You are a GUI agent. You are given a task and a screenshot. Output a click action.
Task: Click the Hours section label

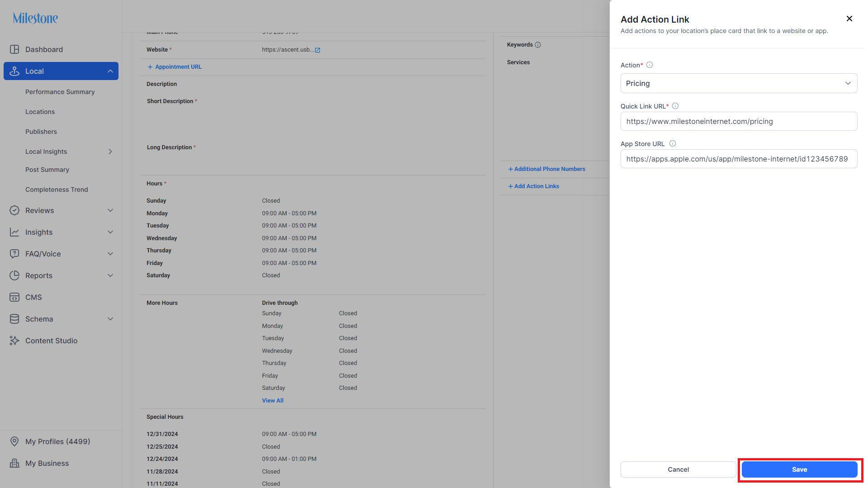(154, 184)
